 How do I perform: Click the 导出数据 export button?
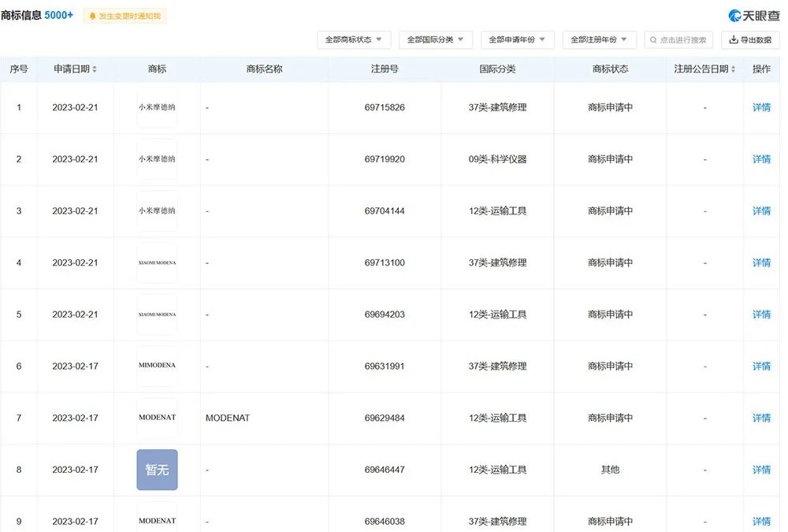point(750,39)
